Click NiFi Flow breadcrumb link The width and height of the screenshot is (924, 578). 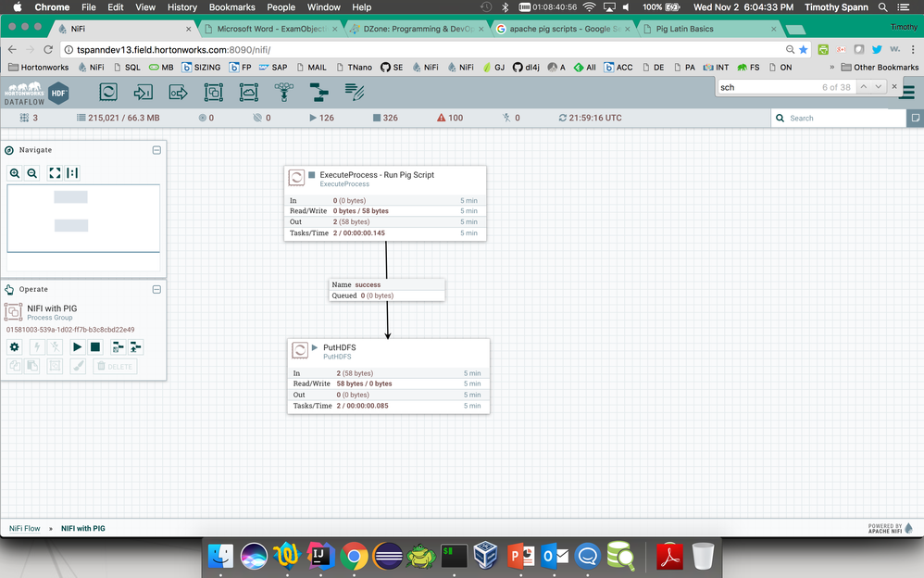(x=25, y=529)
